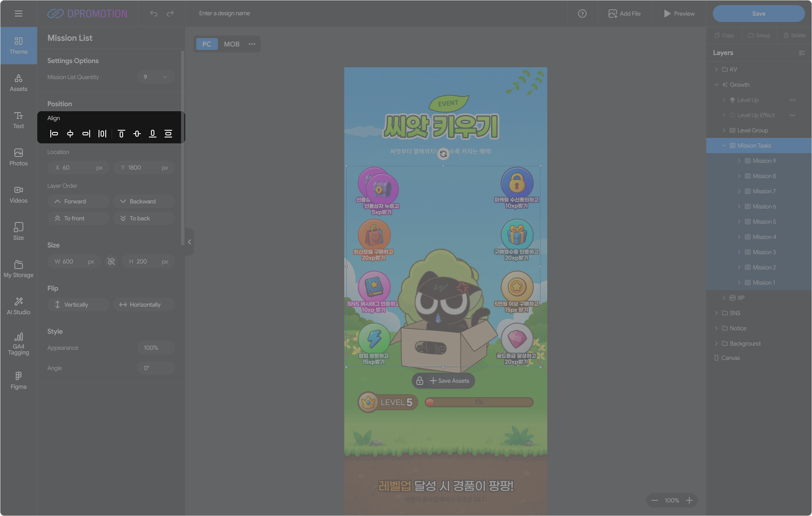
Task: Switch to the PC view tab
Action: (207, 44)
